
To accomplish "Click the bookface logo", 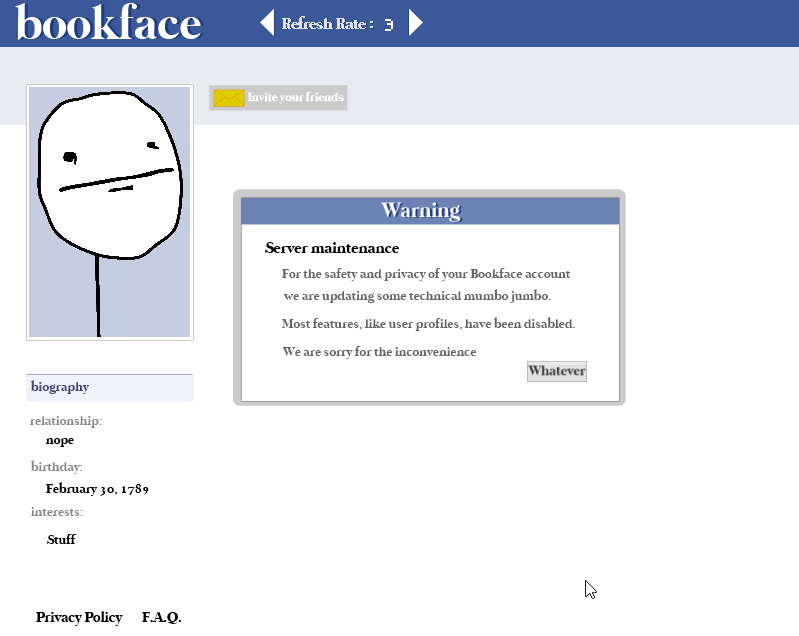I will pyautogui.click(x=109, y=23).
